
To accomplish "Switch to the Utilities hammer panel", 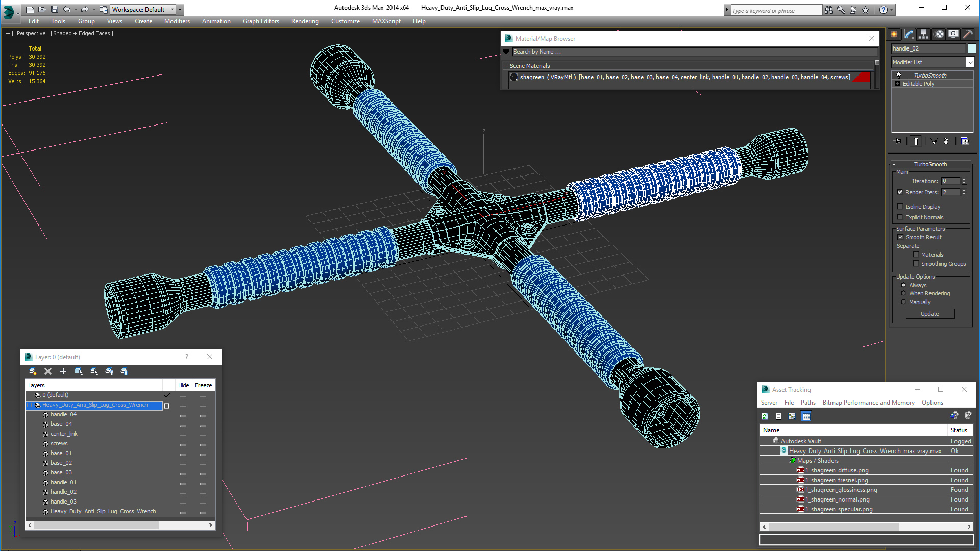I will pyautogui.click(x=968, y=34).
